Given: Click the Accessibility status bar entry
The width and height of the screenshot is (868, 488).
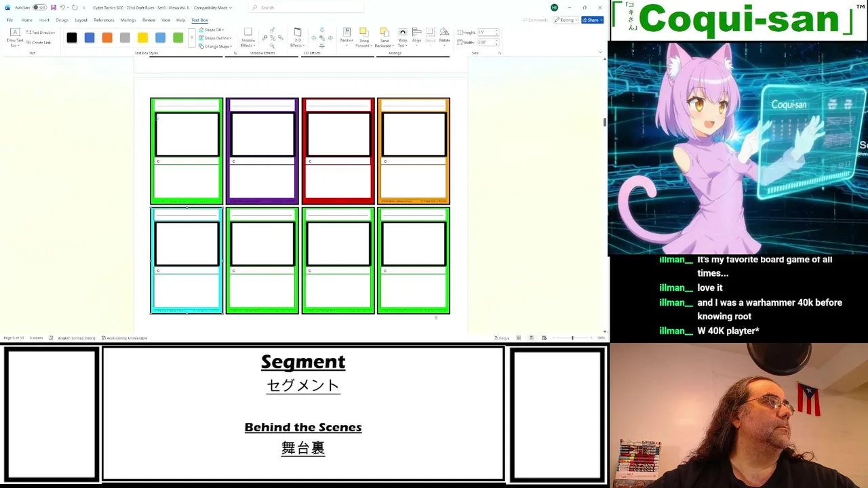Looking at the screenshot, I should [124, 338].
